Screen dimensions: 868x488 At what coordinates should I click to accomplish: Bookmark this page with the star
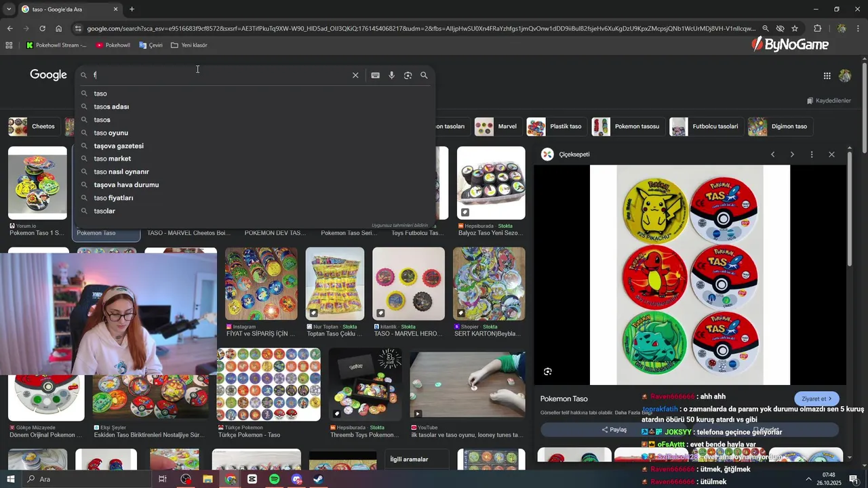coord(795,28)
